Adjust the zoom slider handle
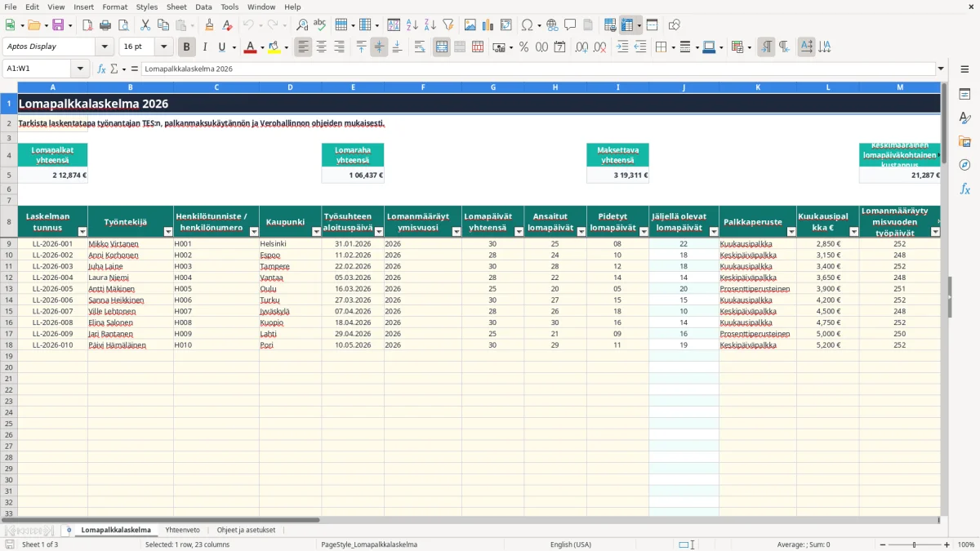 (914, 544)
